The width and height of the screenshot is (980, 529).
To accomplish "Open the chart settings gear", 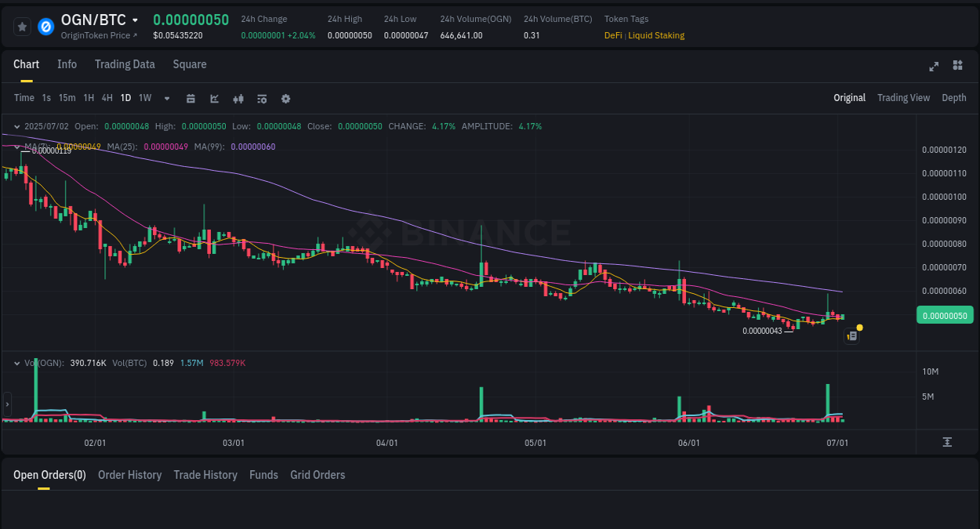I will [285, 98].
